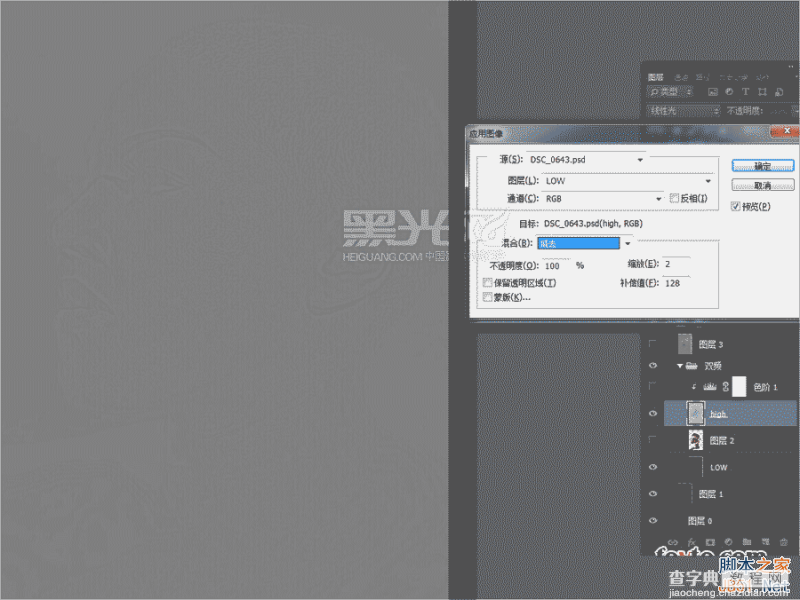The image size is (800, 600).
Task: Open the 源(S) source dropdown
Action: click(x=586, y=160)
